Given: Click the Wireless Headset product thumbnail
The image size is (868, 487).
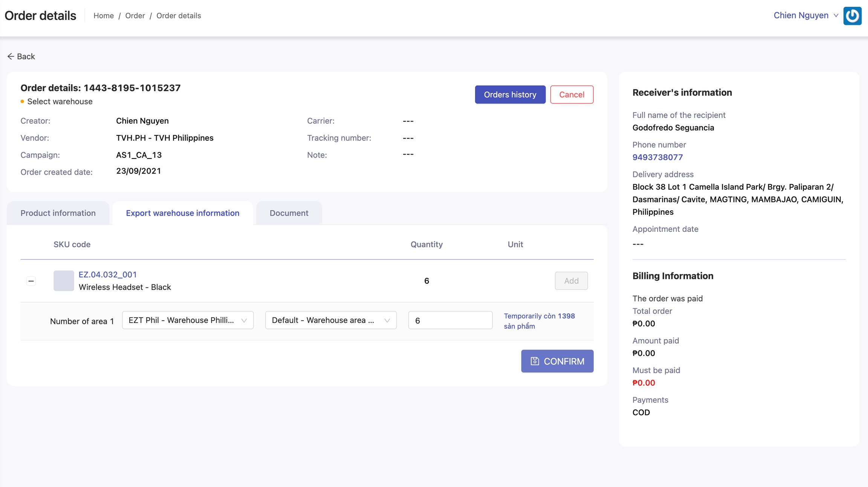Looking at the screenshot, I should click(x=64, y=281).
